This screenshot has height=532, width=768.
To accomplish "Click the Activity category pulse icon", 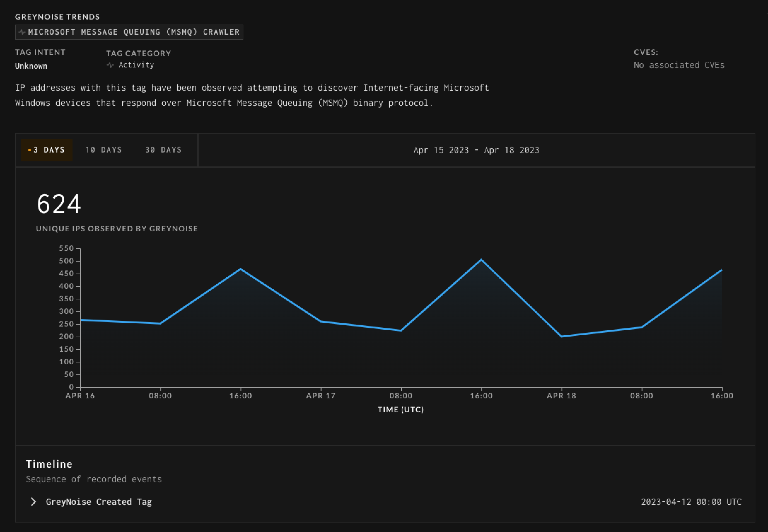I will pyautogui.click(x=110, y=65).
